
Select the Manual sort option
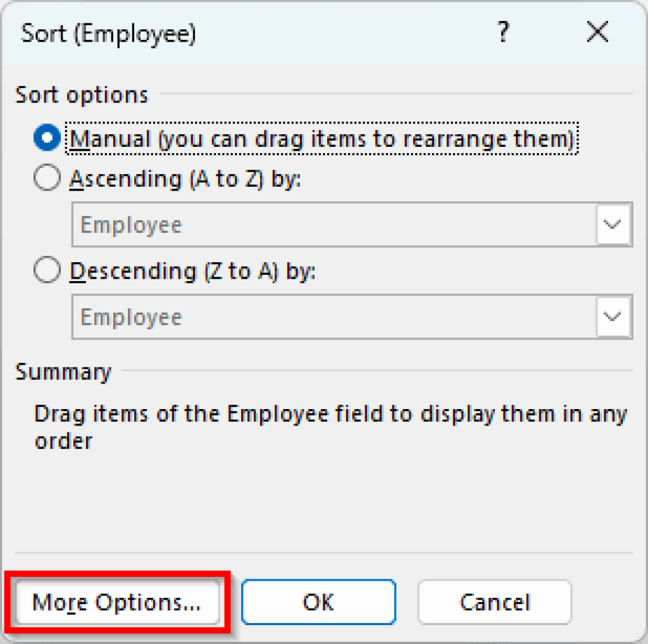click(46, 137)
